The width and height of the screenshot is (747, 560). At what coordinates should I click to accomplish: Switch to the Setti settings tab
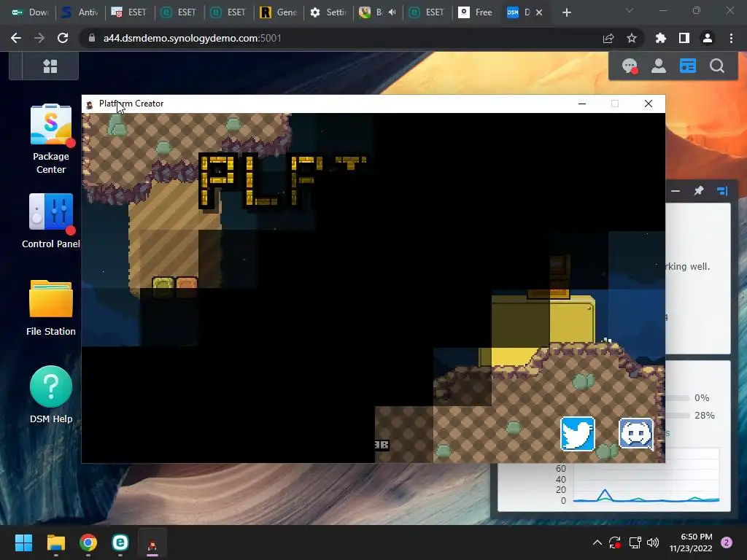[328, 12]
